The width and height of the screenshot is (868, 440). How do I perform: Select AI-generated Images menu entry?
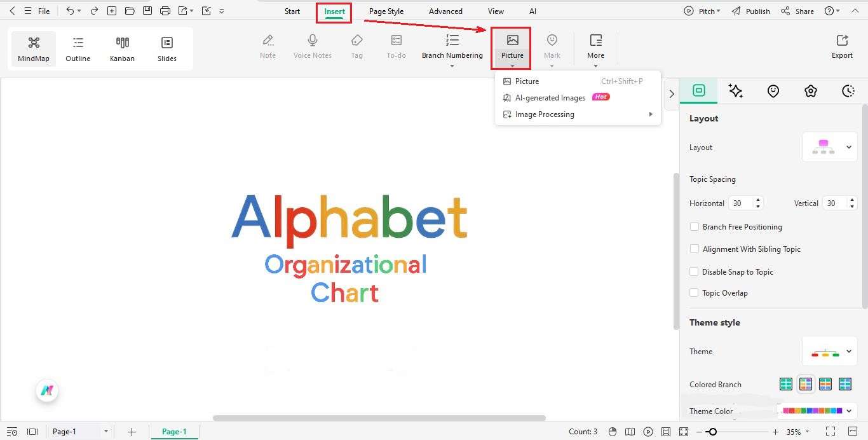coord(577,98)
